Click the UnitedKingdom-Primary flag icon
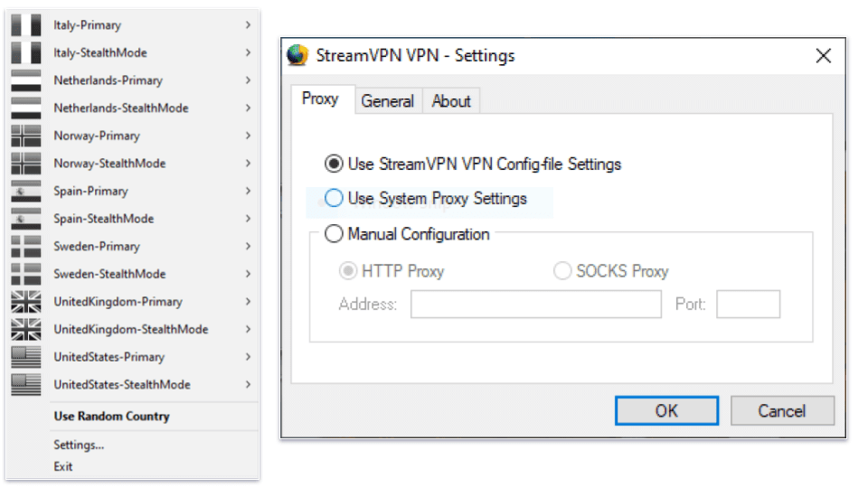The image size is (868, 488). click(x=26, y=302)
